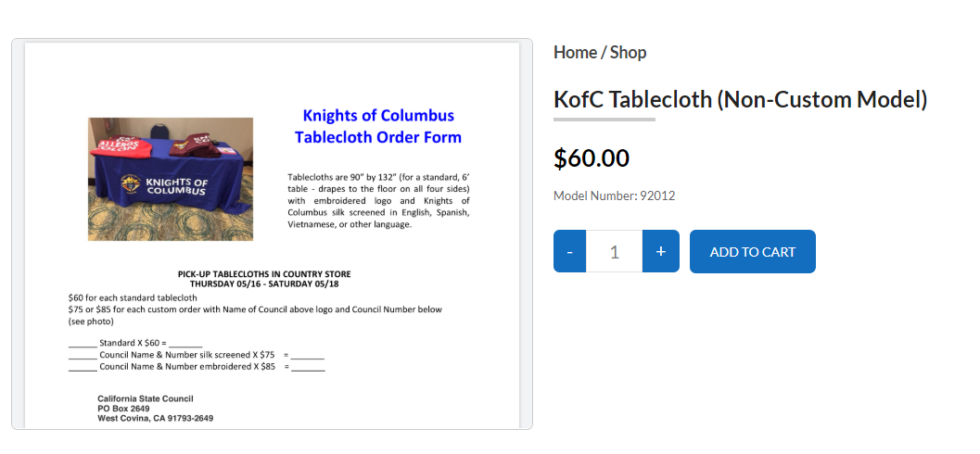The width and height of the screenshot is (980, 454).
Task: Click the quantity input field
Action: pos(614,252)
